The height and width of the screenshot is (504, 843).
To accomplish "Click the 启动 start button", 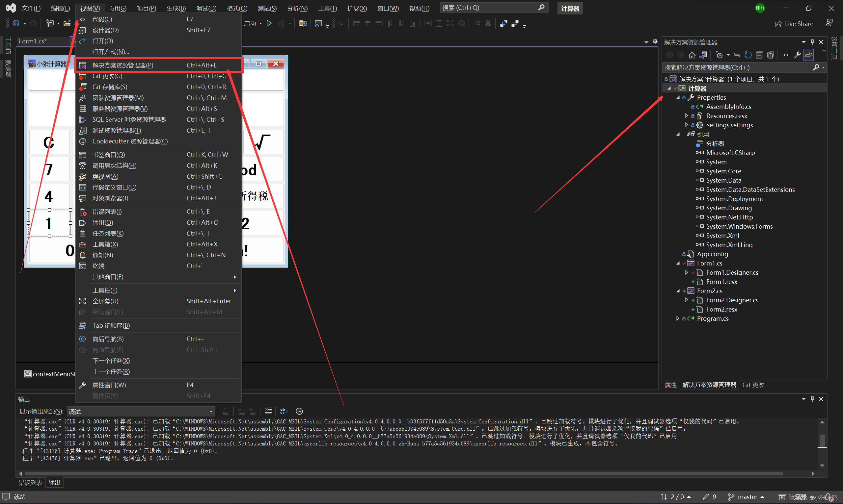I will [250, 23].
